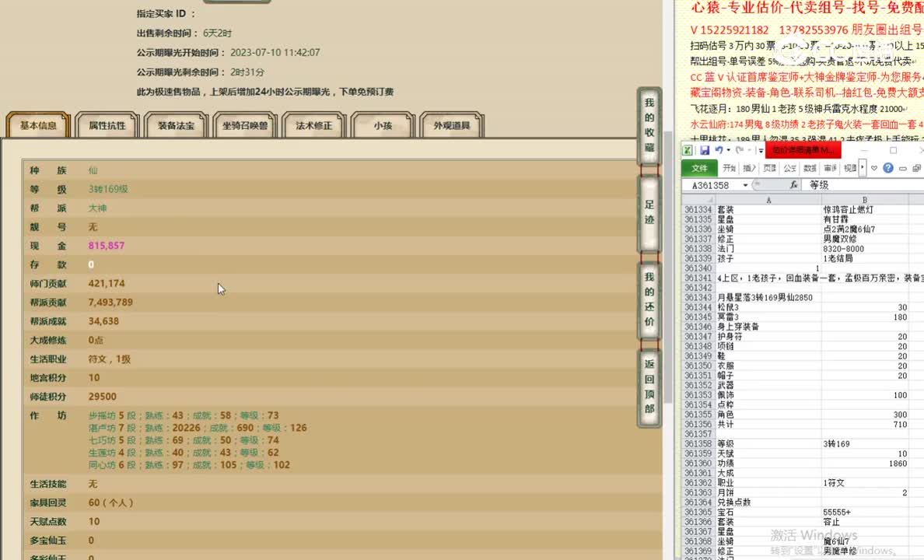
Task: Show more ribbon tabs with the arrow
Action: [x=862, y=168]
